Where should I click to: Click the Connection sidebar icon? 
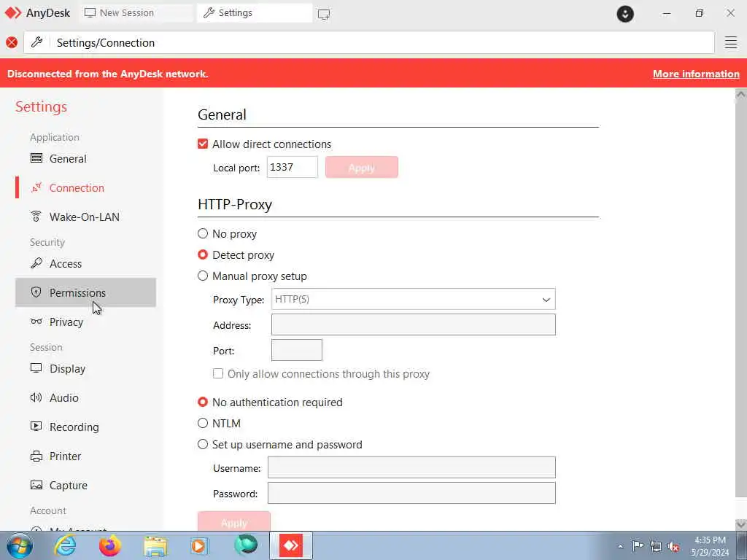tap(36, 187)
